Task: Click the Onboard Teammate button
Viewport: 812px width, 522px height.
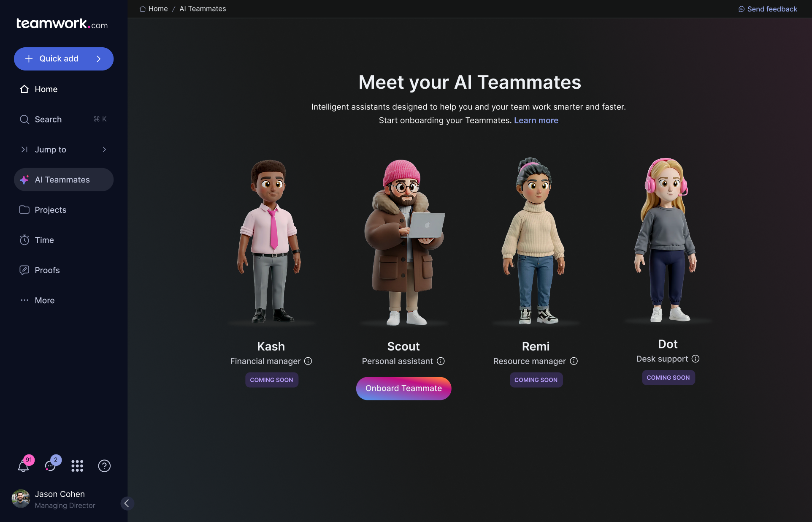Action: 403,388
